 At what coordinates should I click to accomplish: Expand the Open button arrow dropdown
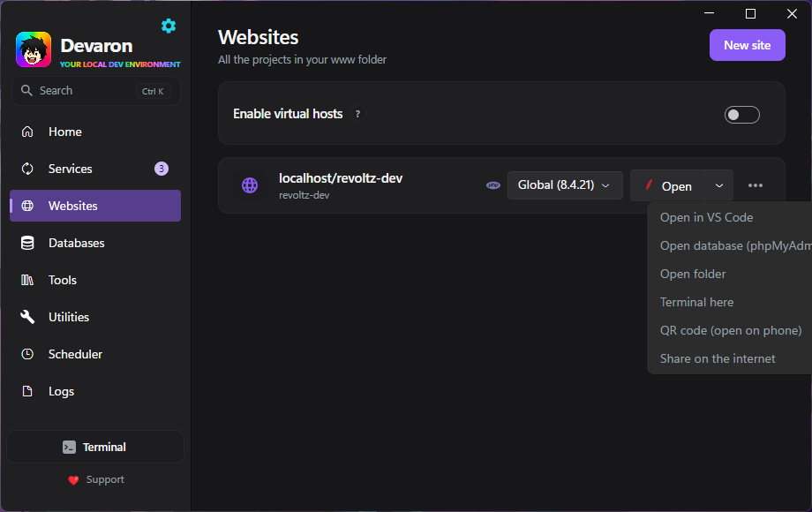718,185
